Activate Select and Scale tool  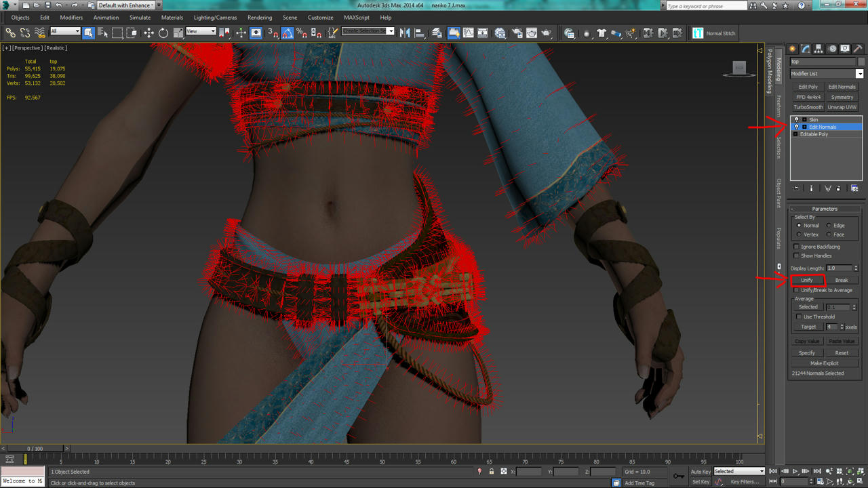[178, 33]
